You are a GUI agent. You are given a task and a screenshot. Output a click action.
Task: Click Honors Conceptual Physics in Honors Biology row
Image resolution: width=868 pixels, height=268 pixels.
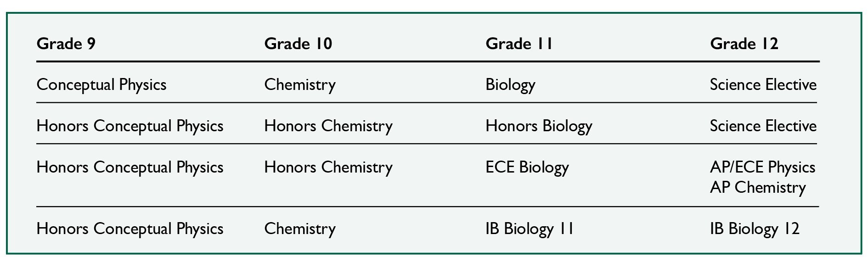coord(130,126)
